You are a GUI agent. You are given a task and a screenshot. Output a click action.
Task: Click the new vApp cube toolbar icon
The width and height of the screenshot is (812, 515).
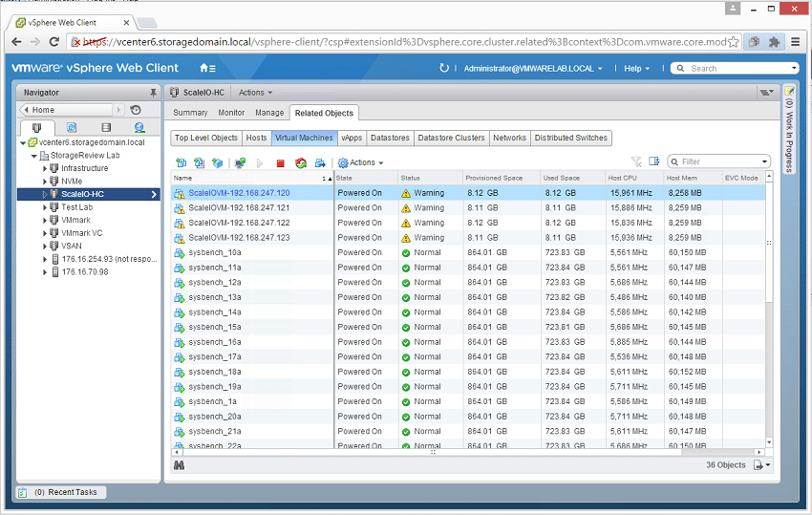217,162
